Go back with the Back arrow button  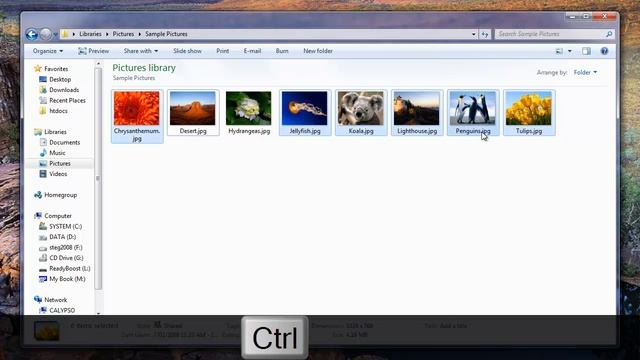pos(31,34)
